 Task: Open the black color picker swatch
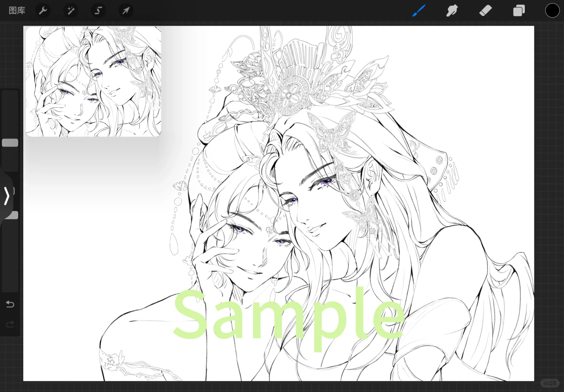point(552,11)
